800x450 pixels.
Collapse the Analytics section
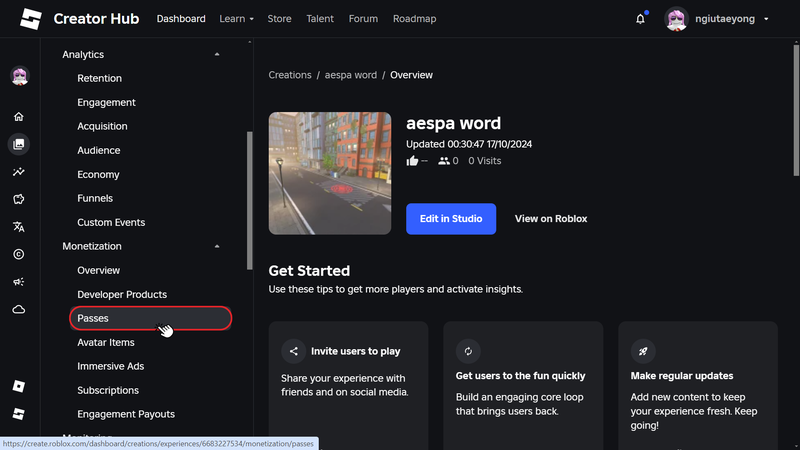[x=217, y=55]
